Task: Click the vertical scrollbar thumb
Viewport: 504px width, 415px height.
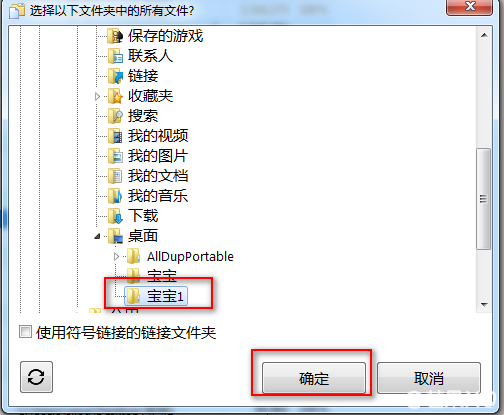Action: click(x=483, y=199)
